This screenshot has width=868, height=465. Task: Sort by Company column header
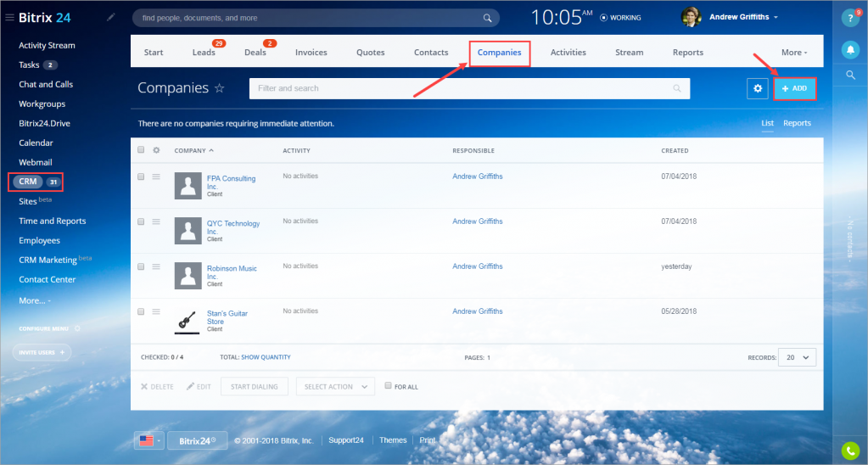click(193, 150)
